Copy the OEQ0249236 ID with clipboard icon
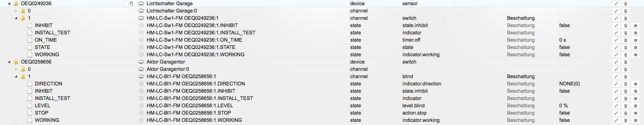The height and width of the screenshot is (125, 644). tap(131, 3)
